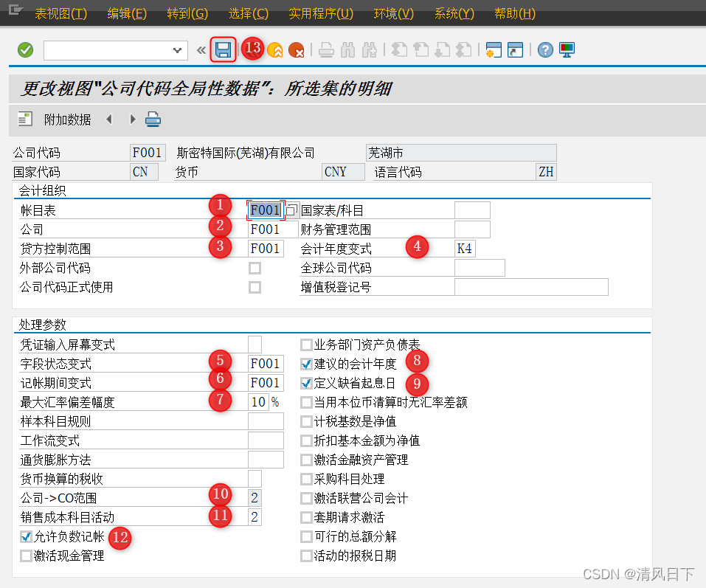Click the red Cancel icon in toolbar
This screenshot has height=588, width=706.
298,49
